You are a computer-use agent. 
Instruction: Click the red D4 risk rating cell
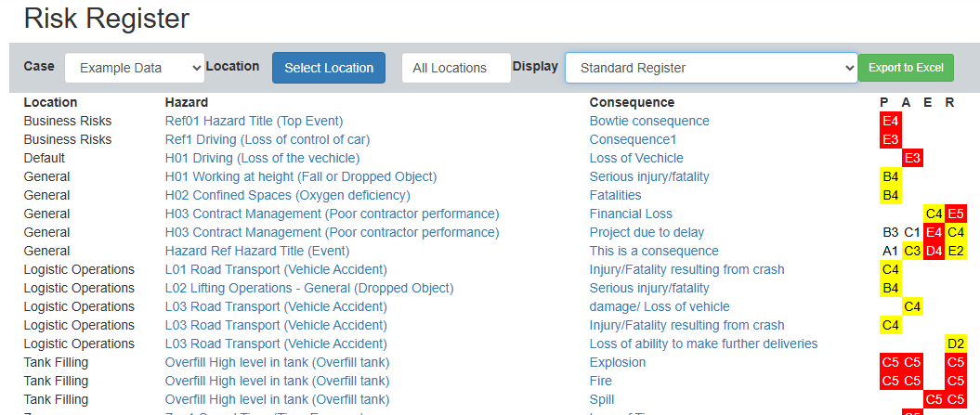(x=934, y=251)
